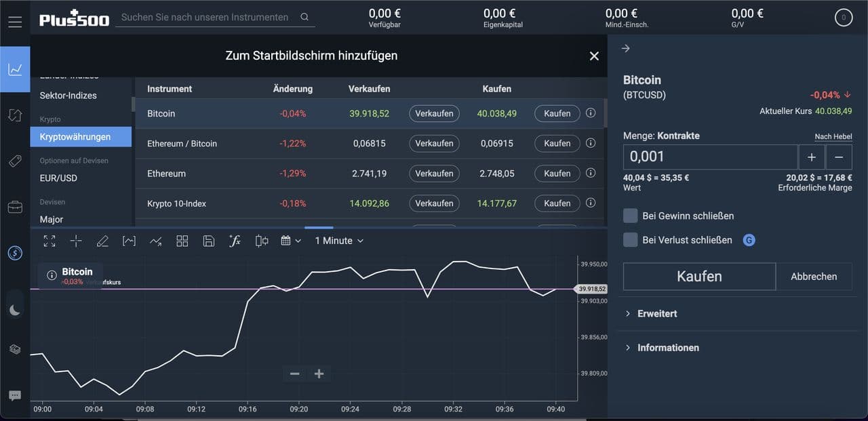Toggle the fullscreen chart icon

click(x=50, y=241)
